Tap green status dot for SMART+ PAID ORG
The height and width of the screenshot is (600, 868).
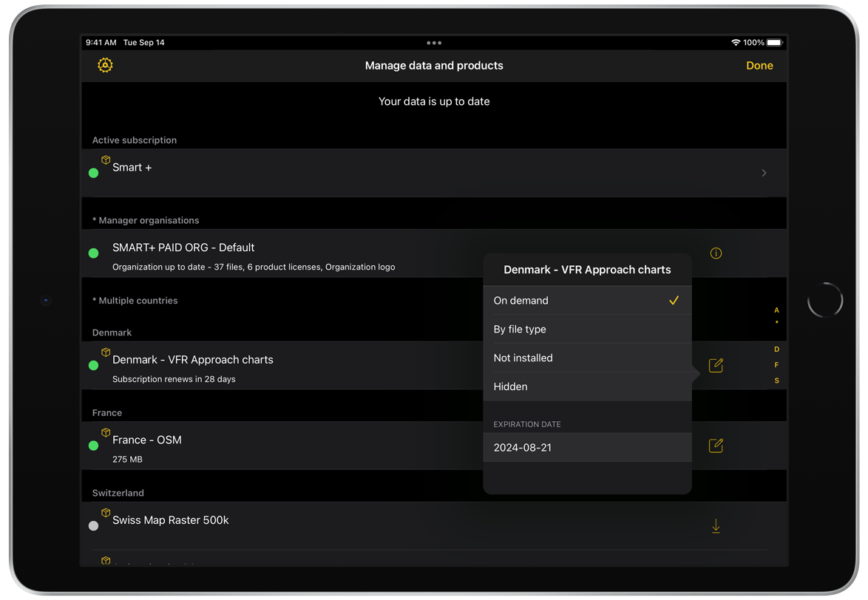(x=94, y=253)
